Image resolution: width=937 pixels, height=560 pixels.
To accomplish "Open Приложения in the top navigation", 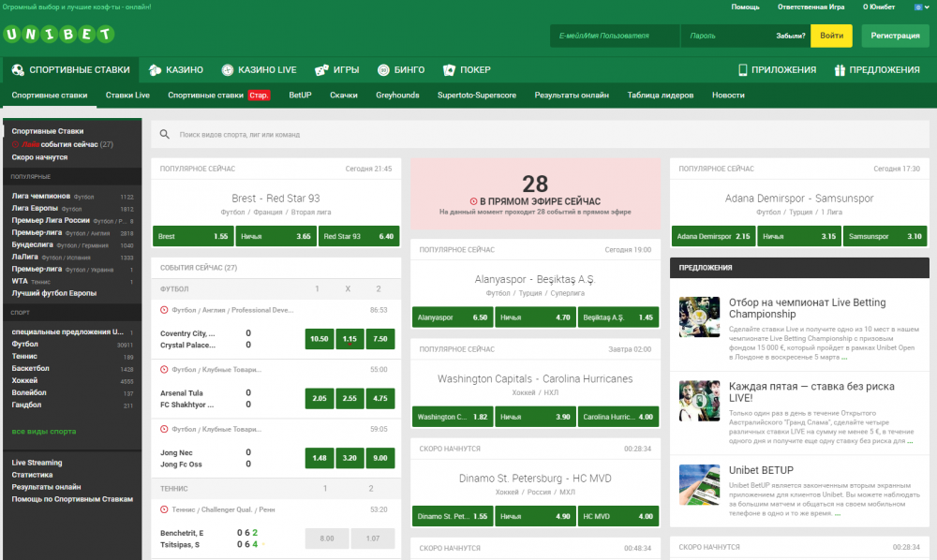I will [777, 70].
